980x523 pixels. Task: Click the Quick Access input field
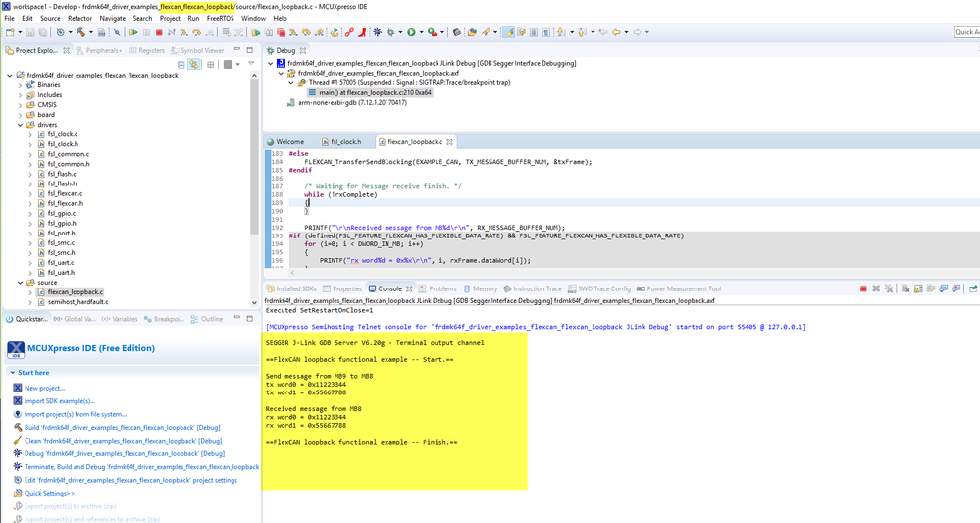pos(966,32)
